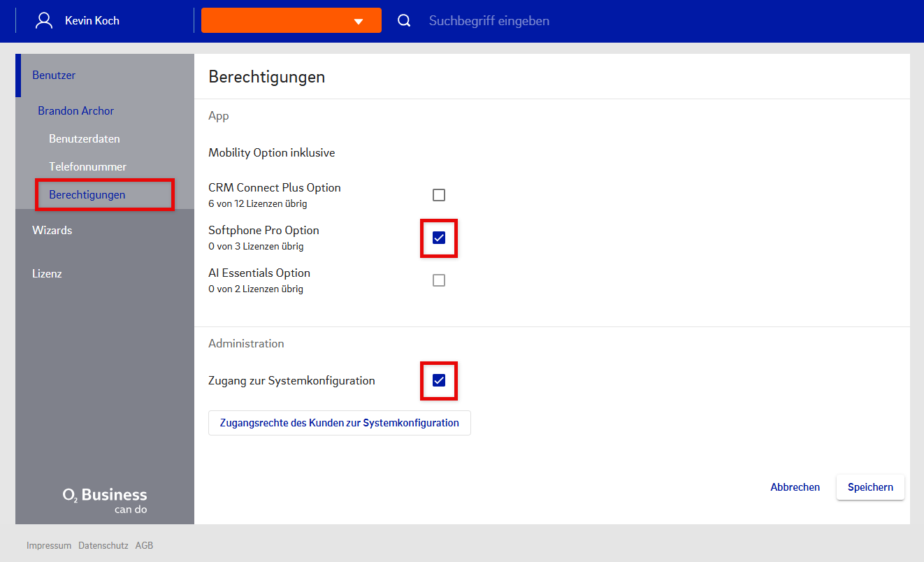Go to Telefonnummer in sidebar

(x=87, y=166)
